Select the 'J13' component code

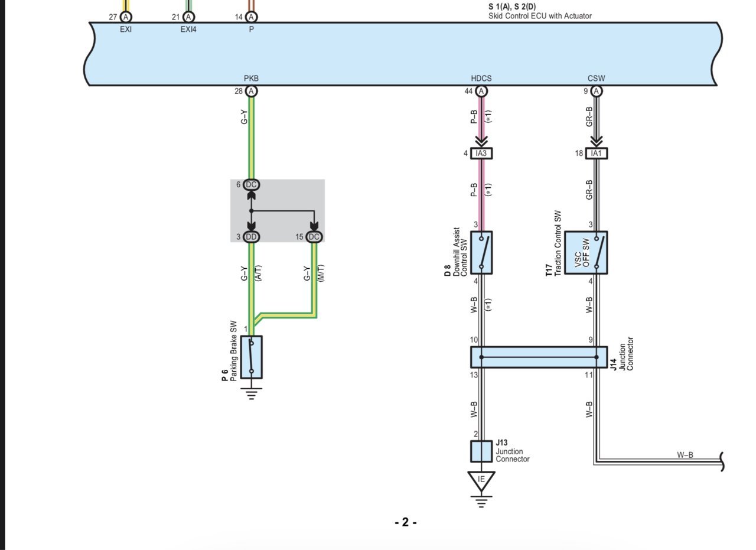pos(501,442)
